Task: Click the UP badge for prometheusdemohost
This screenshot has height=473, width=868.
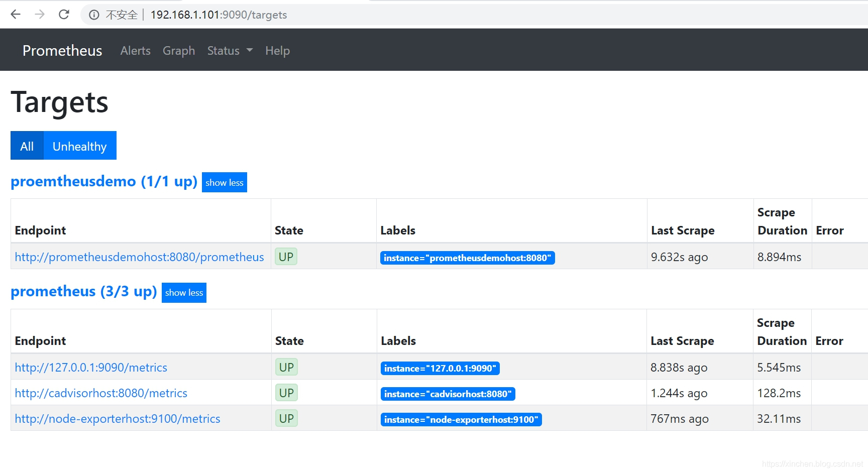Action: pyautogui.click(x=286, y=257)
